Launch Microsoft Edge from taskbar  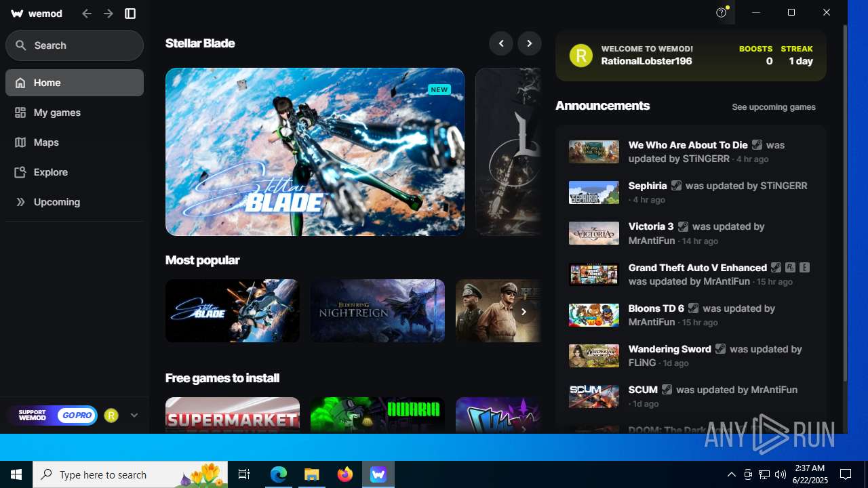pyautogui.click(x=279, y=474)
